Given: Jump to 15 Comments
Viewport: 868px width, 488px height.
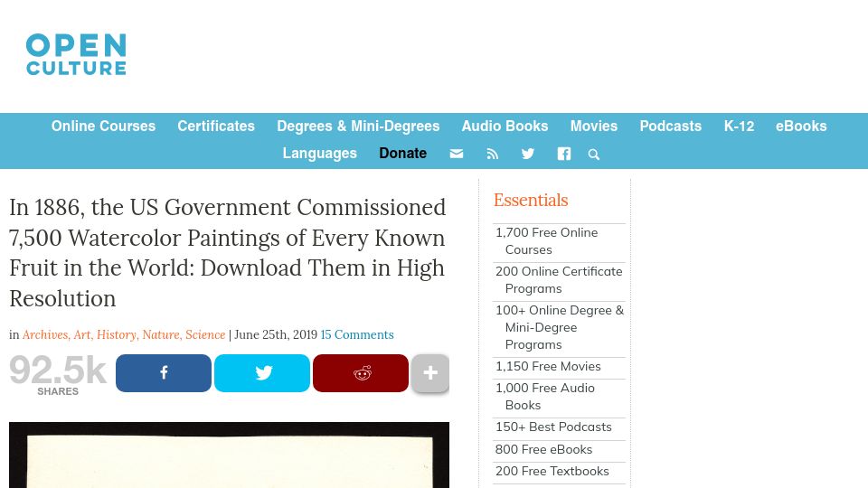Looking at the screenshot, I should click(357, 334).
